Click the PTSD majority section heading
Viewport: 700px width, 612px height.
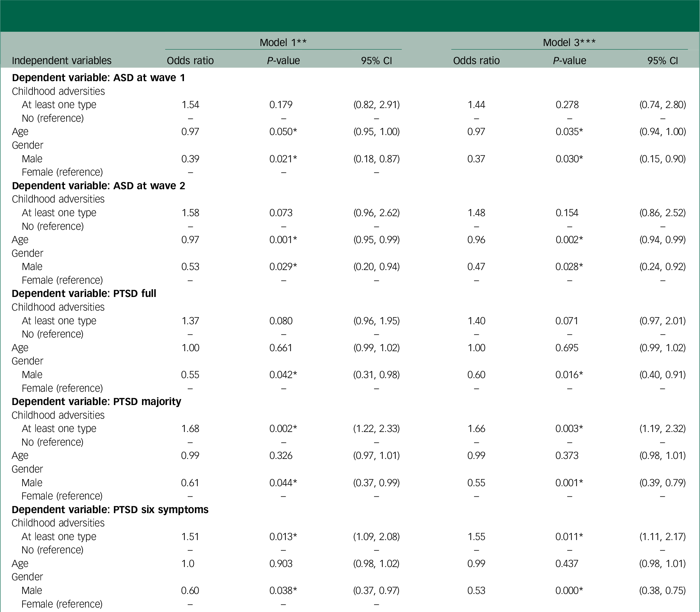tap(96, 401)
